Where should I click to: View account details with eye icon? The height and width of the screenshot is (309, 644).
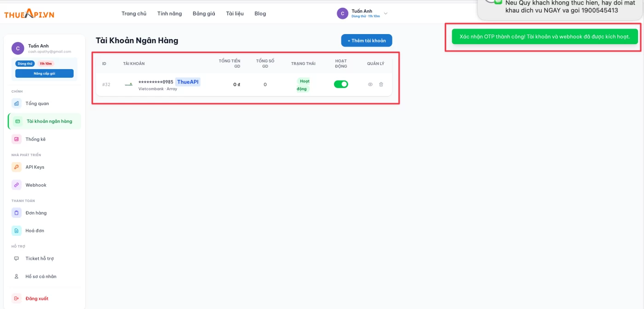(x=370, y=84)
